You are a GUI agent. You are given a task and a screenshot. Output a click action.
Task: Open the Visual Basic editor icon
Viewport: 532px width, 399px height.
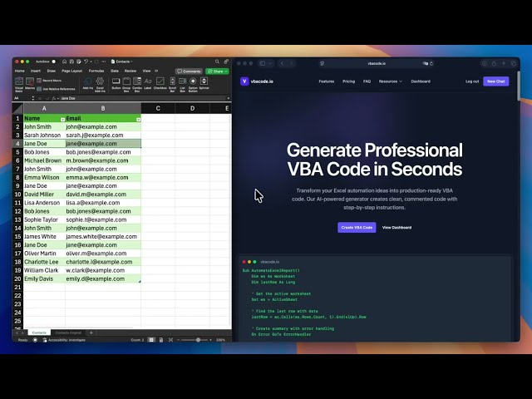point(19,81)
